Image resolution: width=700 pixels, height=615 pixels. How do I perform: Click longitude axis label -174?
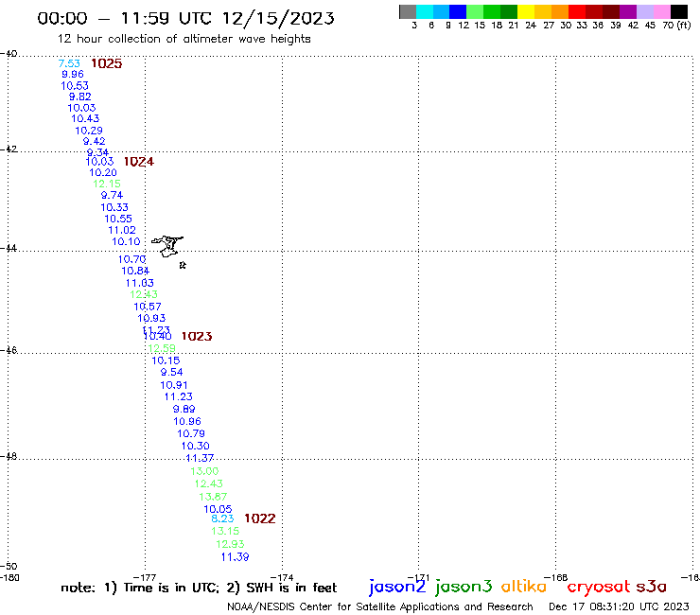[x=282, y=577]
